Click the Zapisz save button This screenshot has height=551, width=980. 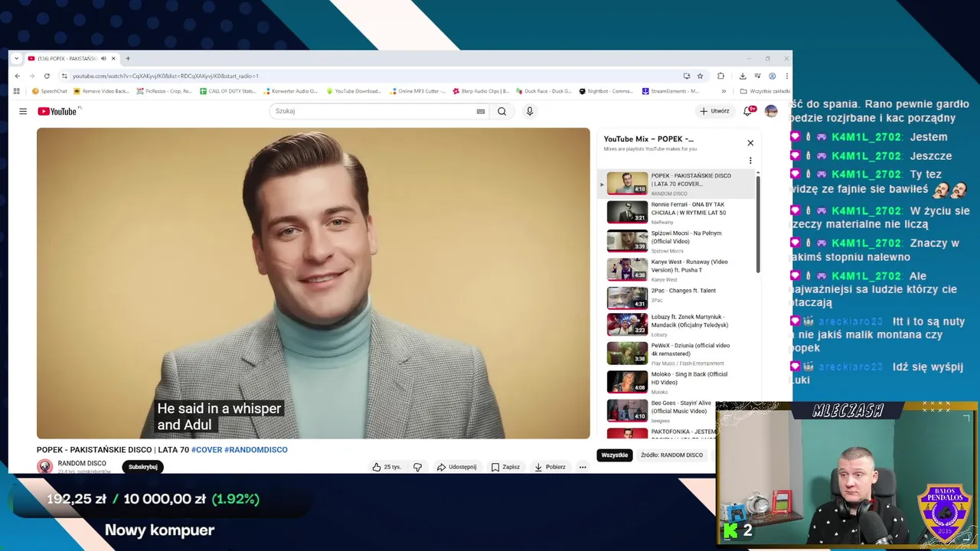(505, 467)
